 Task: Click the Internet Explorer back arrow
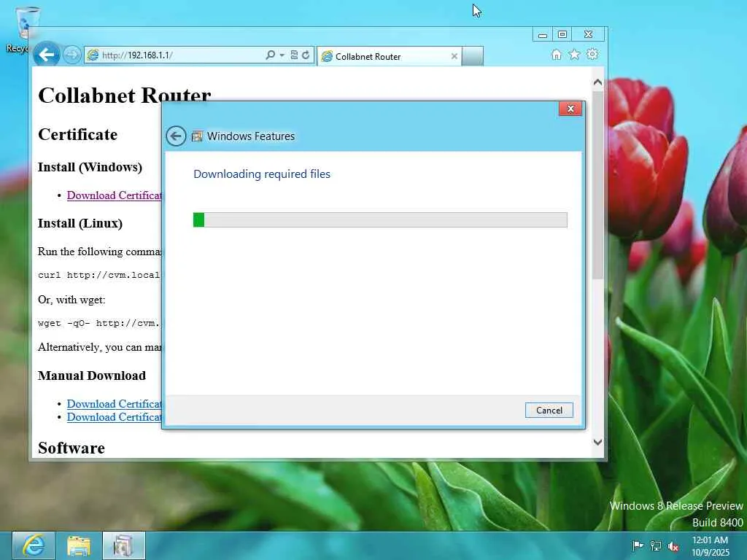coord(47,55)
